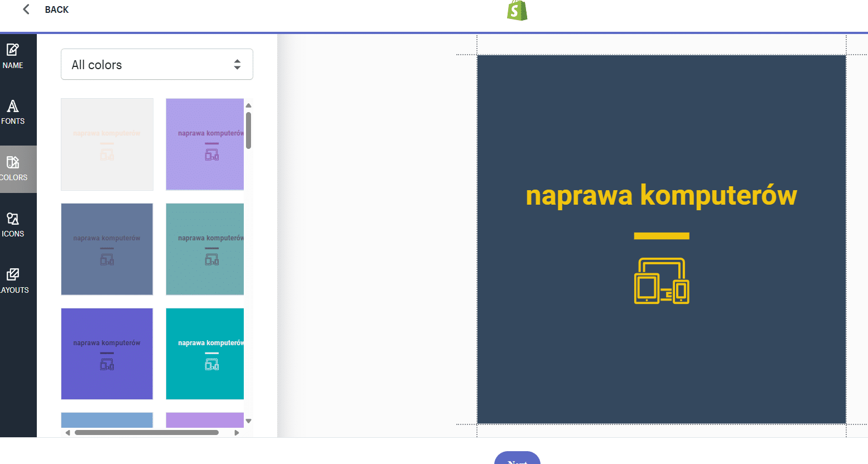Click the back arrow chevron
The width and height of the screenshot is (868, 464).
click(26, 9)
